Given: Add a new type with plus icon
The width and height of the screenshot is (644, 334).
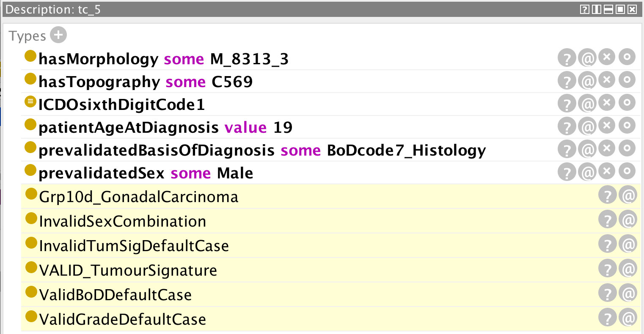Looking at the screenshot, I should point(58,35).
